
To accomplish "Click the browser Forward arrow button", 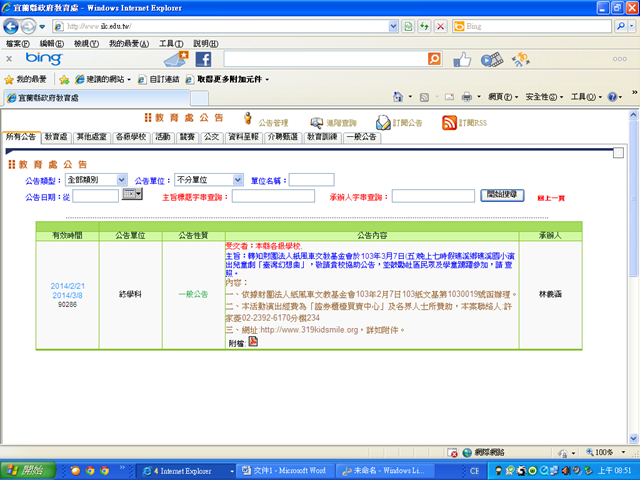I will pos(28,27).
